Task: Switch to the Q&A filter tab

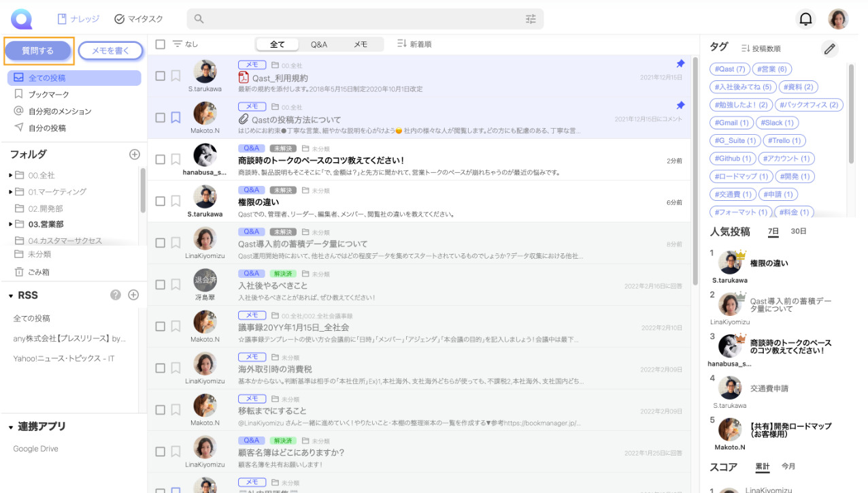Action: click(x=318, y=44)
